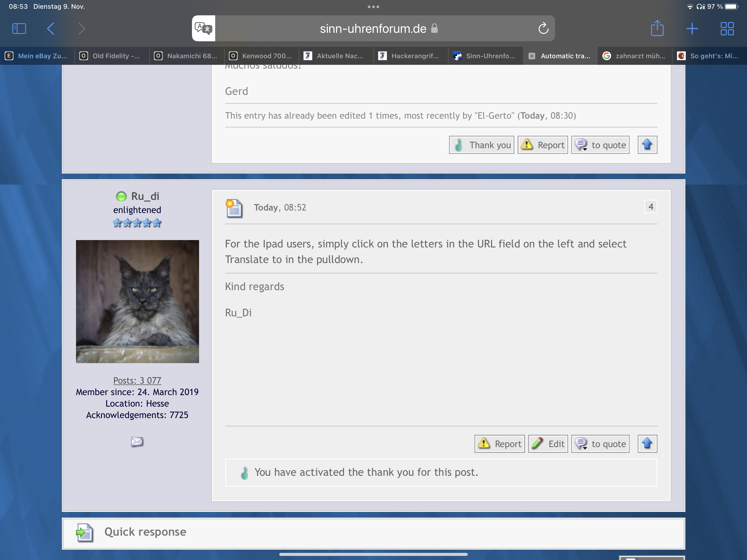
Task: Open 'to quote' dropdown on Gerd's post
Action: coord(600,145)
